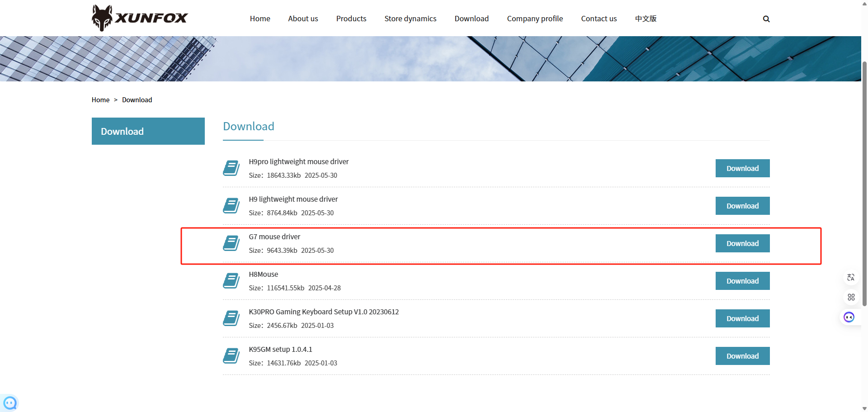Click the H8Mouse title text
The image size is (868, 412).
[264, 274]
